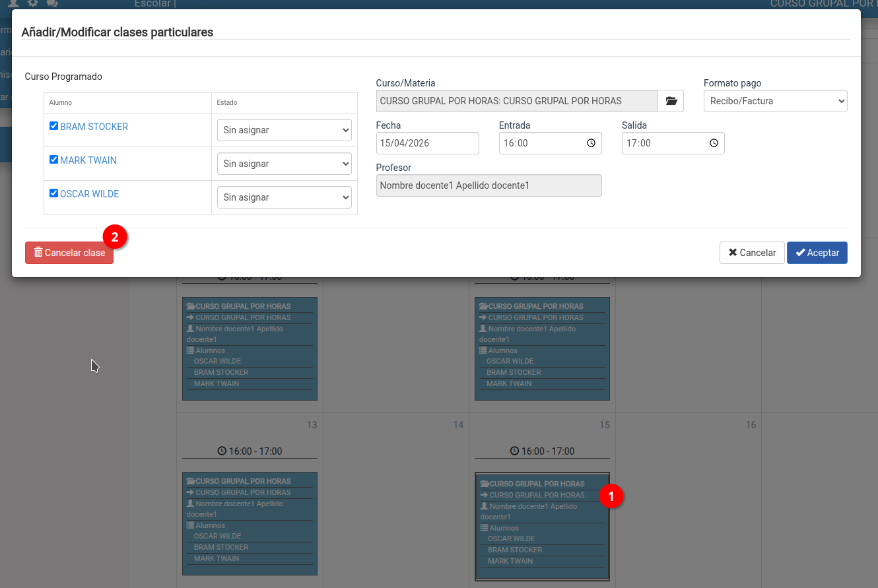Click red step marker number 2
The height and width of the screenshot is (588, 878).
115,236
